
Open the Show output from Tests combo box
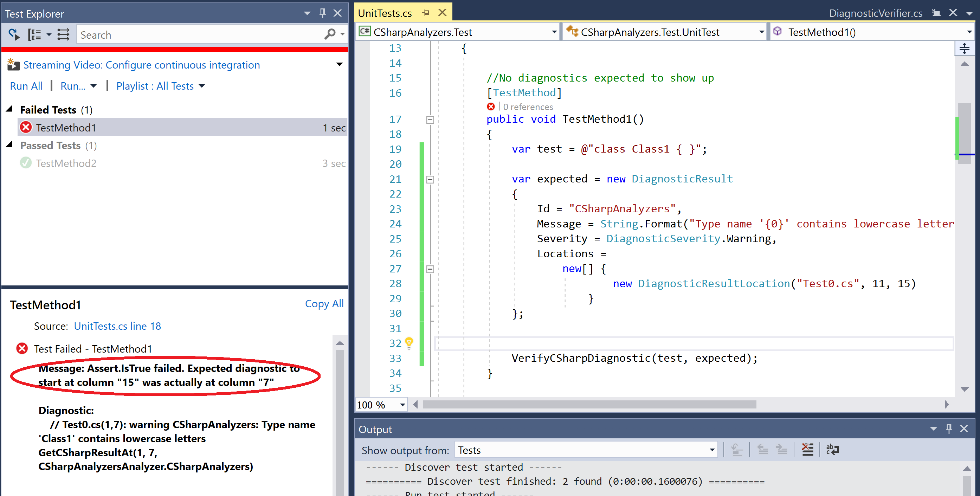pyautogui.click(x=586, y=450)
